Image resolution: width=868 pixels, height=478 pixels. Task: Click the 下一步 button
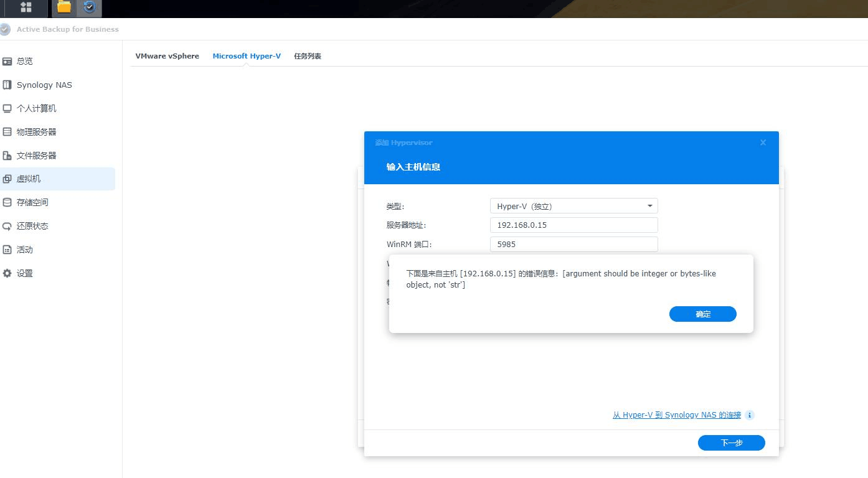(732, 443)
